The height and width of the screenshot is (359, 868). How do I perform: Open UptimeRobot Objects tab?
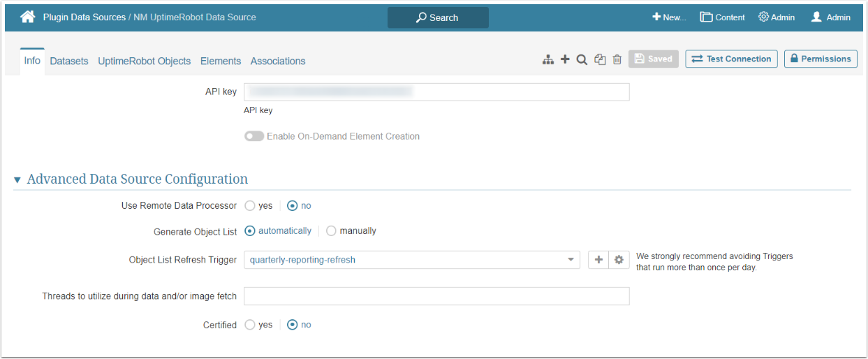(145, 61)
